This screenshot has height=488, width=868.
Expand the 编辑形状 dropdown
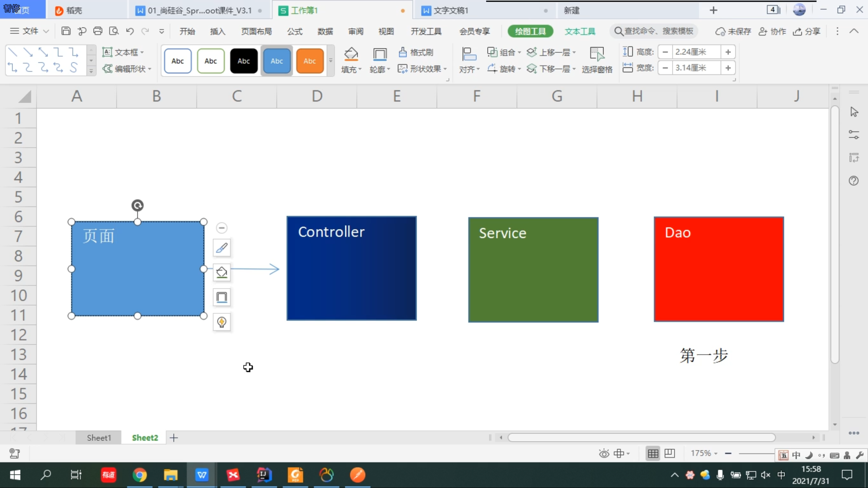[x=127, y=69]
